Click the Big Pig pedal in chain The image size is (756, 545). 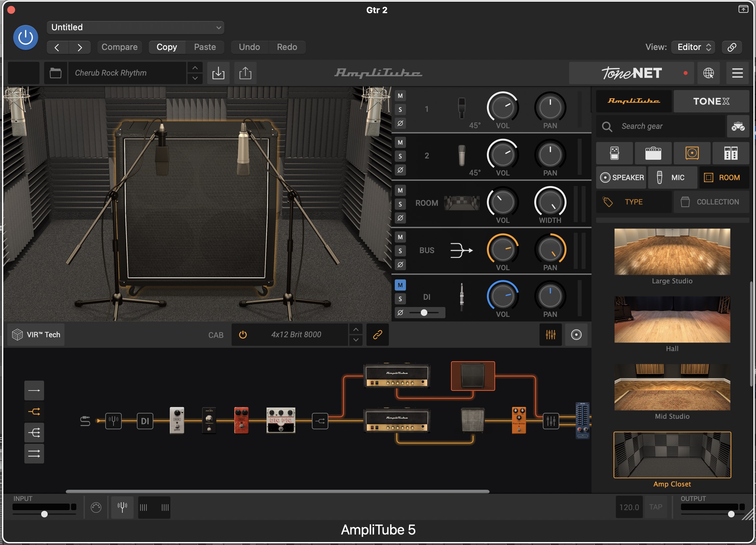point(281,420)
